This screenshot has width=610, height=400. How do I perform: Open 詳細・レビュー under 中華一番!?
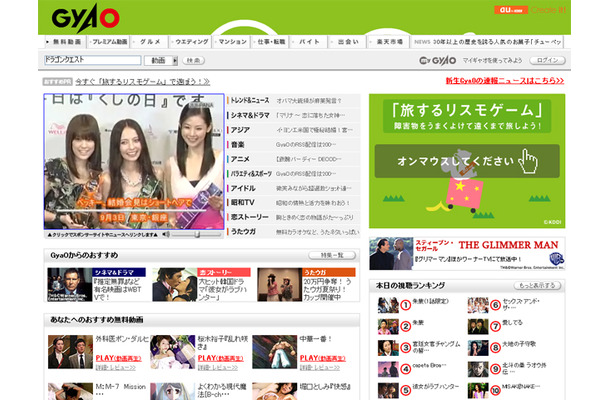[319, 368]
